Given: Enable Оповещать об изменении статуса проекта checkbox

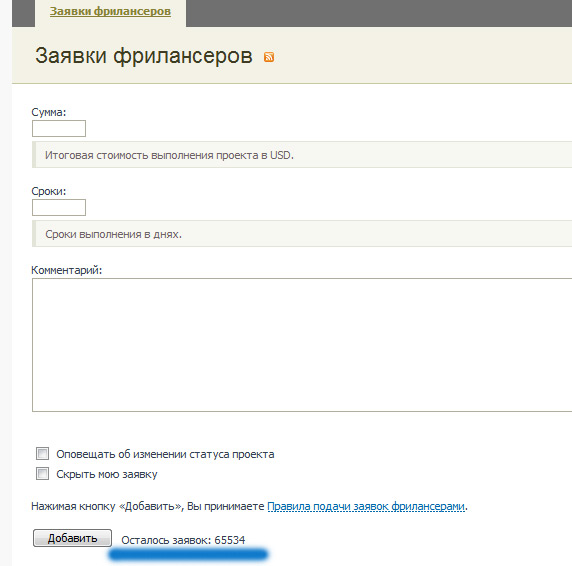Looking at the screenshot, I should pos(42,454).
